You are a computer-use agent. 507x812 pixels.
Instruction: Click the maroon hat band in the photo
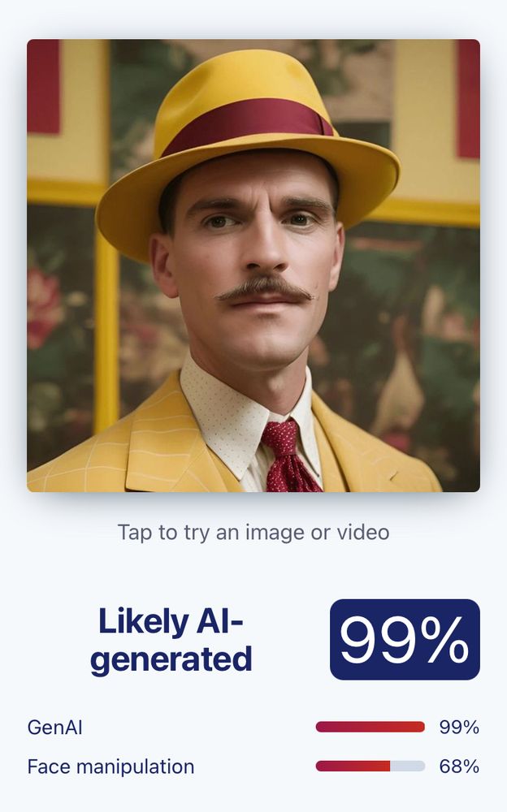[x=248, y=126]
